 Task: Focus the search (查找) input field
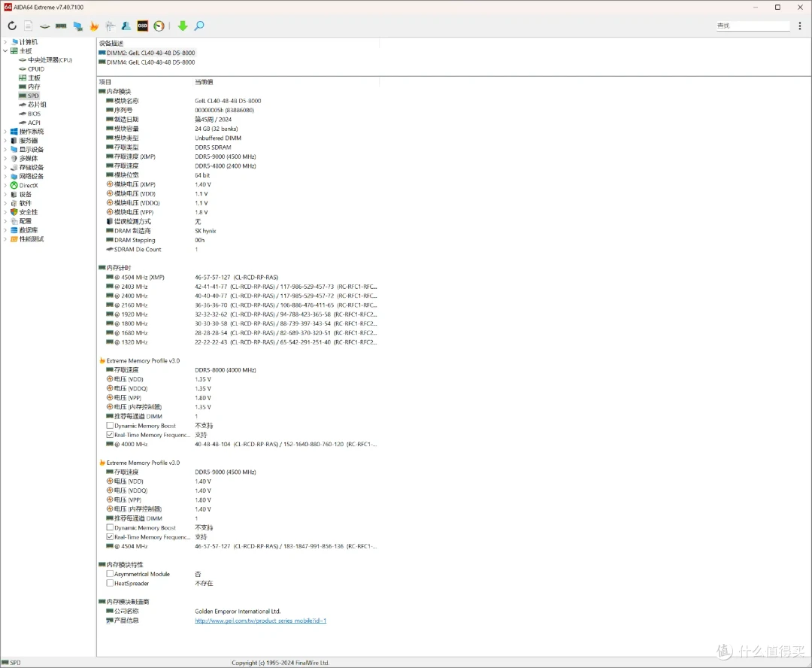(x=753, y=26)
